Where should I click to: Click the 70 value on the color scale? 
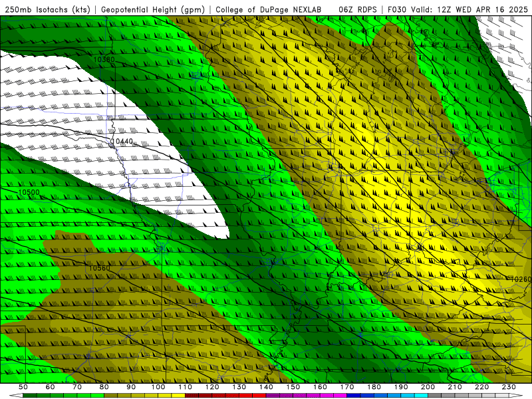[77, 387]
